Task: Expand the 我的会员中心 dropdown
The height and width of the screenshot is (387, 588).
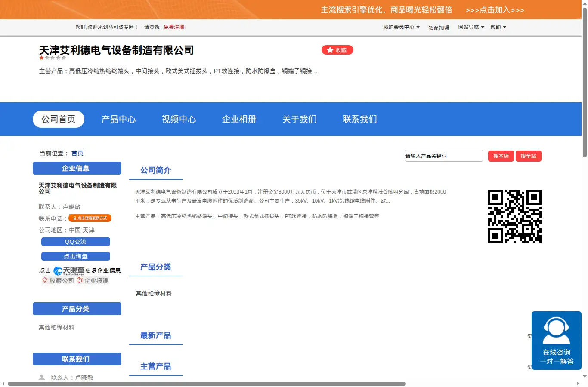Action: tap(401, 27)
